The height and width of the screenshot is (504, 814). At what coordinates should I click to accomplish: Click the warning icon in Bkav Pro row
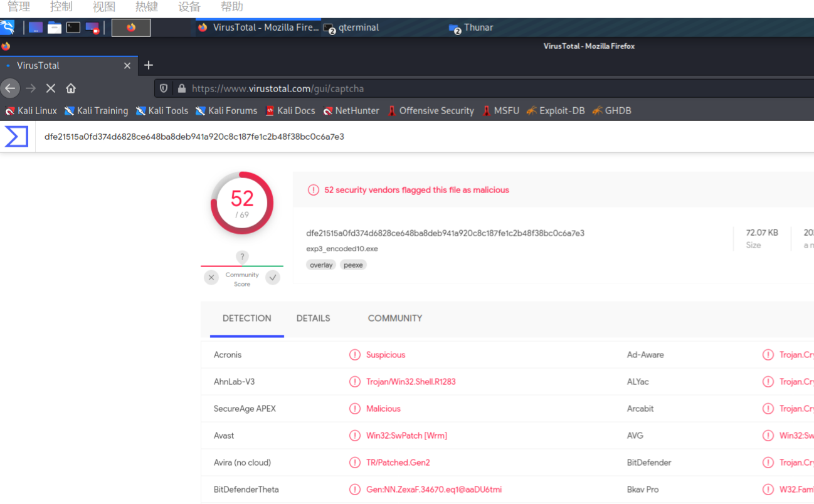click(x=768, y=490)
